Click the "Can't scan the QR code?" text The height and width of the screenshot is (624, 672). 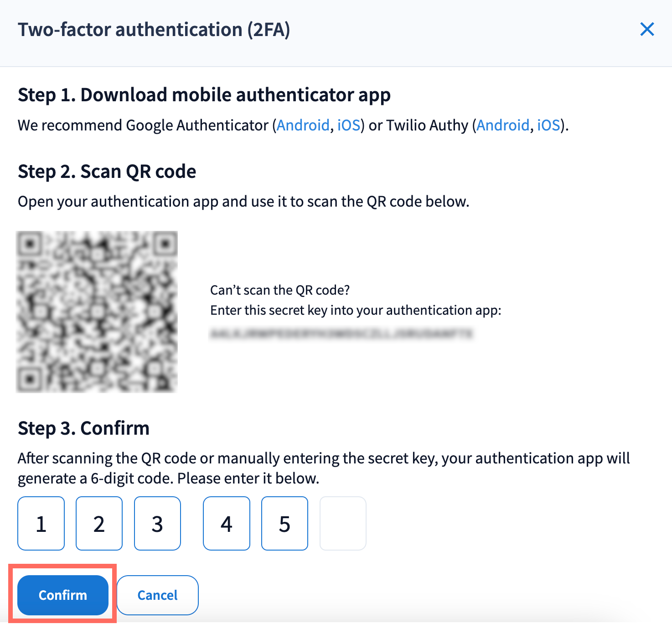280,290
